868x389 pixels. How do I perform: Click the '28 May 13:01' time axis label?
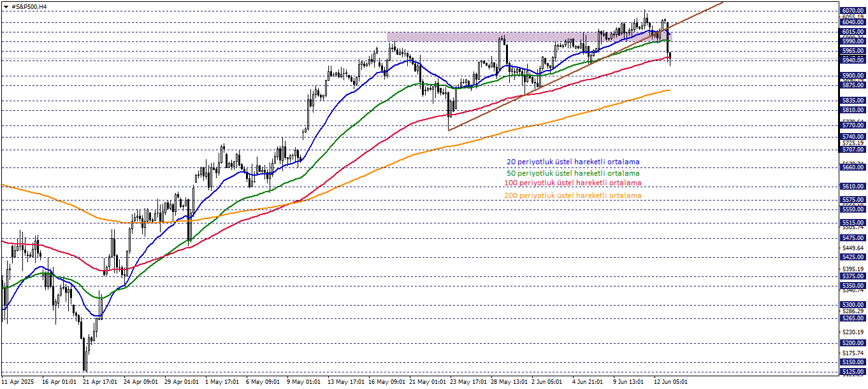click(x=510, y=382)
